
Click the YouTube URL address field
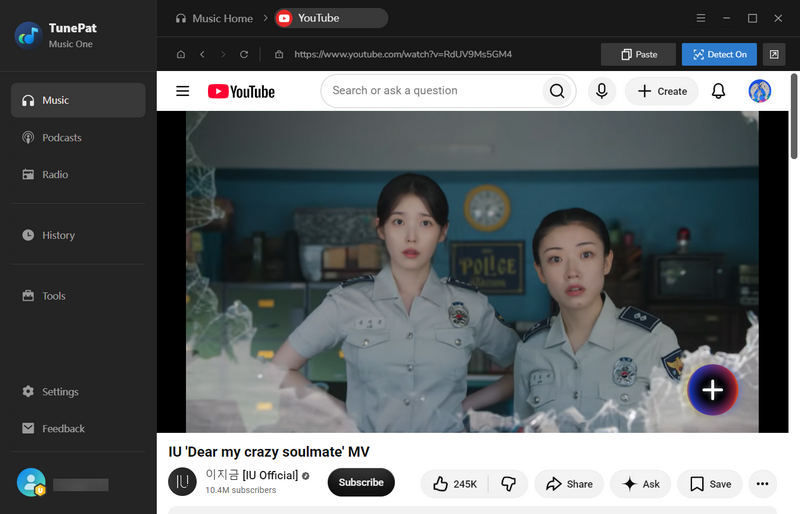pyautogui.click(x=403, y=54)
